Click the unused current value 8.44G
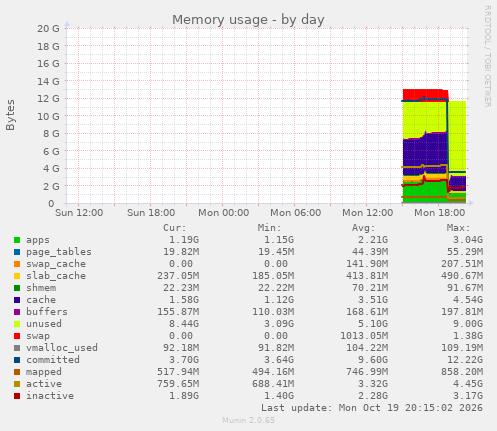This screenshot has width=497, height=431. tap(184, 324)
